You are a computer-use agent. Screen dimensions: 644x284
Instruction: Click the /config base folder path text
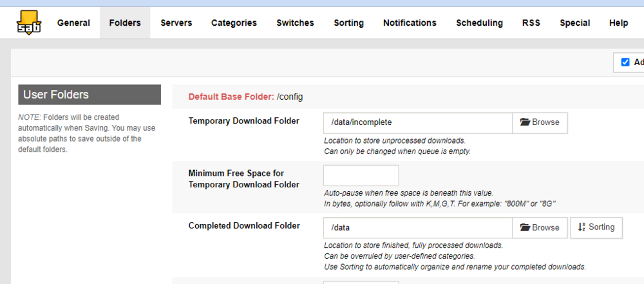click(x=290, y=97)
